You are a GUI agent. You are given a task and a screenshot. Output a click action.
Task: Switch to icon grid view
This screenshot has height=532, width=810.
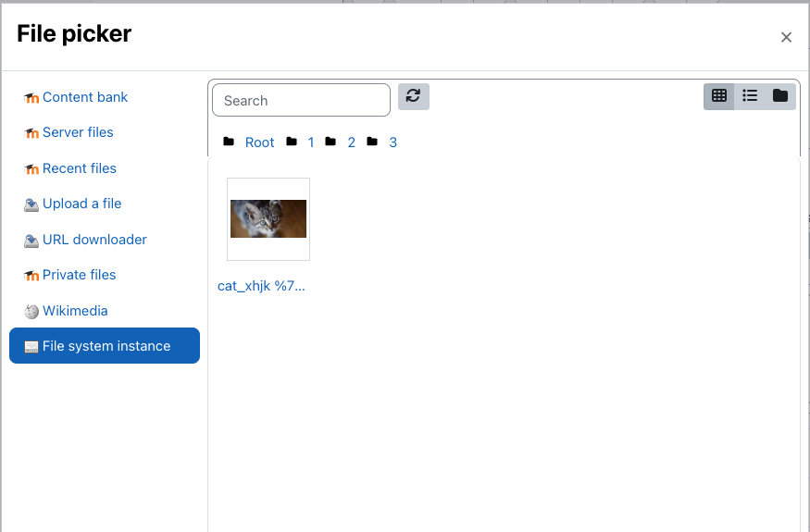719,96
